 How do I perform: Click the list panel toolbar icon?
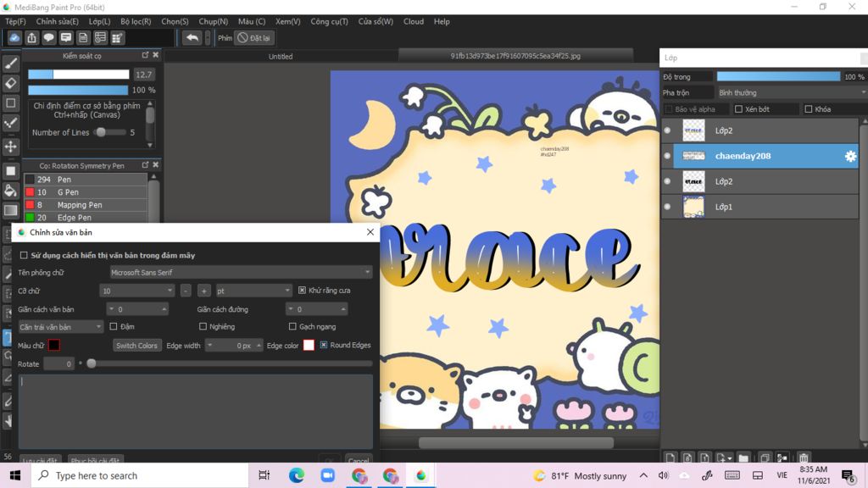(x=100, y=37)
